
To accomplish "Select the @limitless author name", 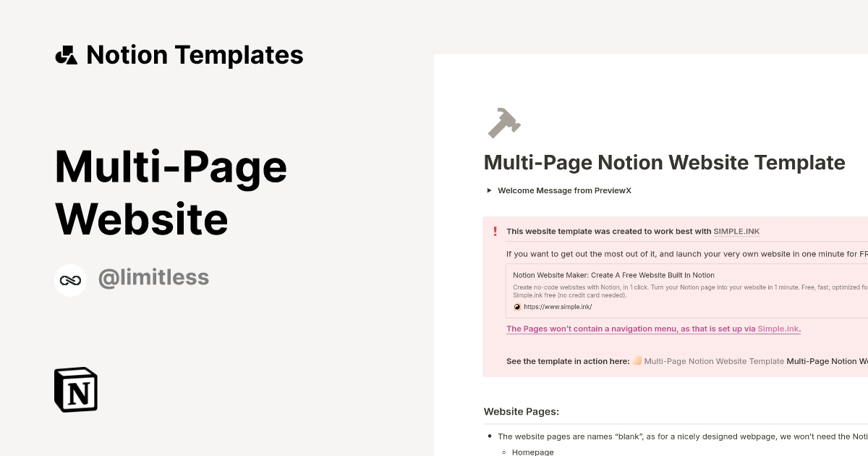I will 153,277.
